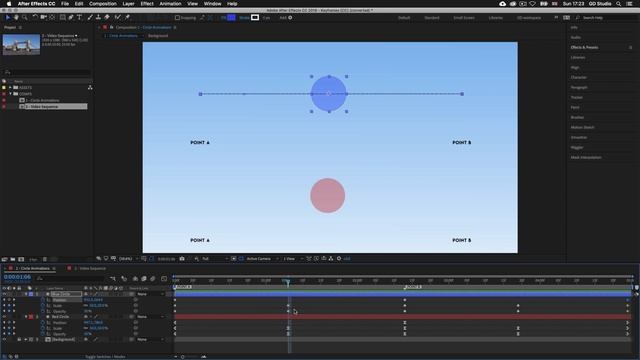Toggle visibility eye of Background layer
The image size is (640, 360).
(4, 340)
